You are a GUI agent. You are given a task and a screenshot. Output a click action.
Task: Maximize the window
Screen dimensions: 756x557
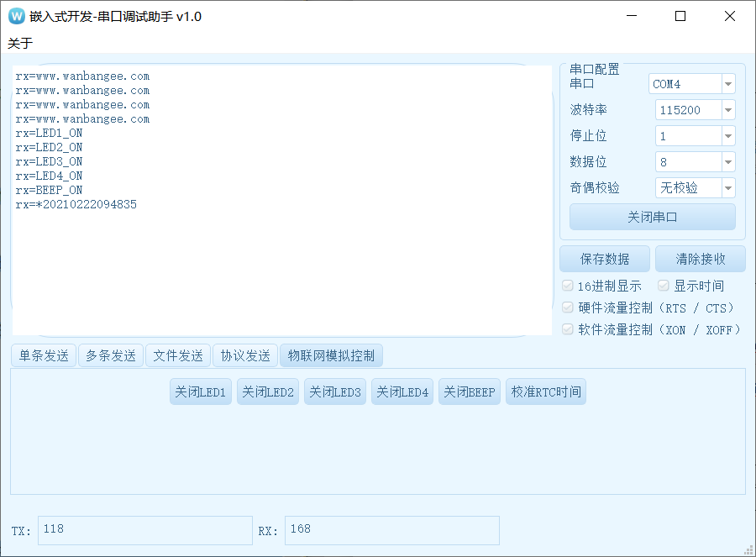(x=680, y=17)
